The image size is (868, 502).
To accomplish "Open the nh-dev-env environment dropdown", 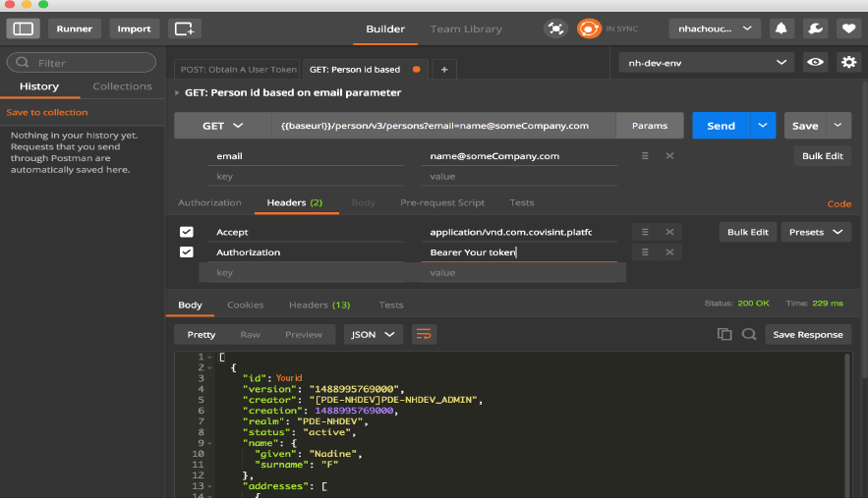I will click(706, 63).
